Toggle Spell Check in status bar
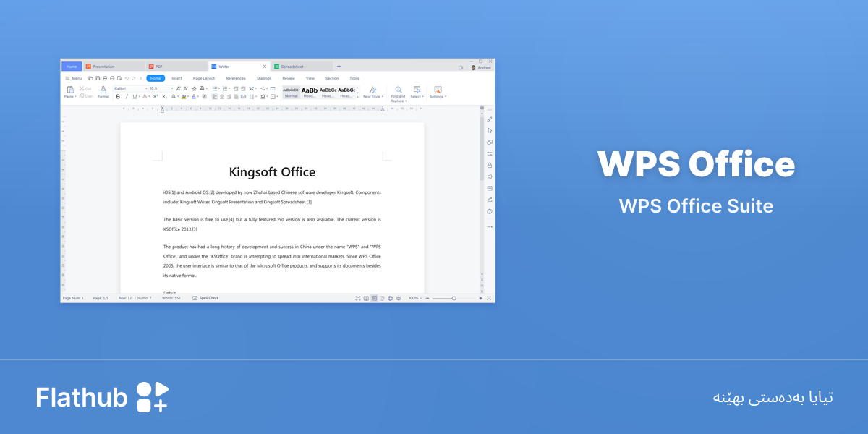Screen dimensions: 868x434 pos(205,298)
